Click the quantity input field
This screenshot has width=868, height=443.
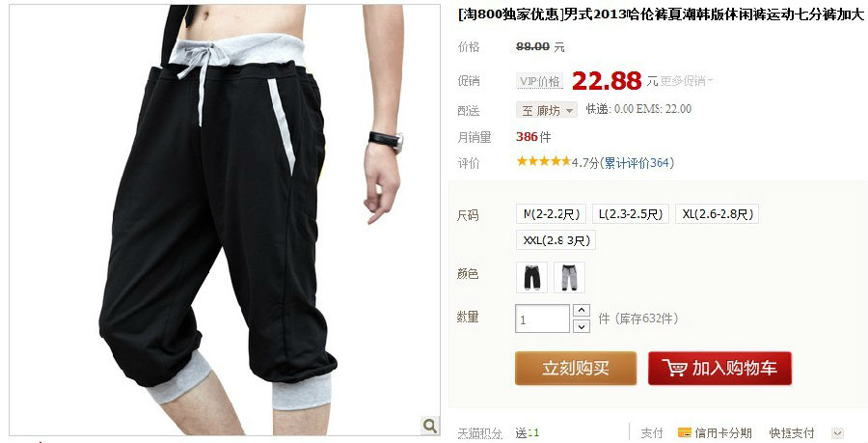(x=542, y=318)
